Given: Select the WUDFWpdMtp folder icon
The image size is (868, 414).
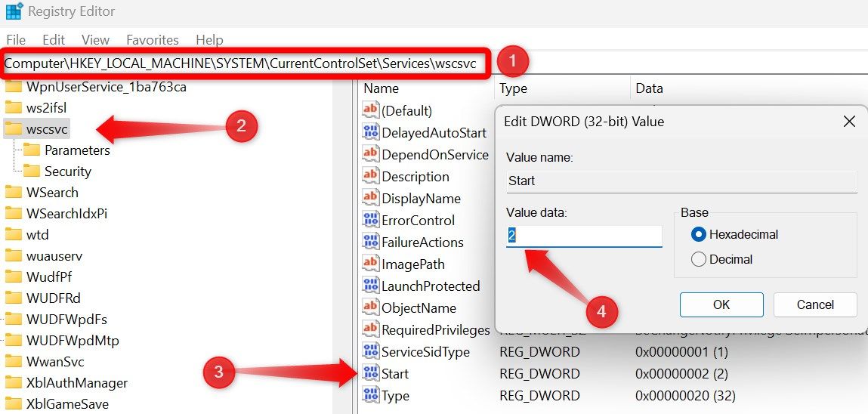Looking at the screenshot, I should tap(13, 341).
